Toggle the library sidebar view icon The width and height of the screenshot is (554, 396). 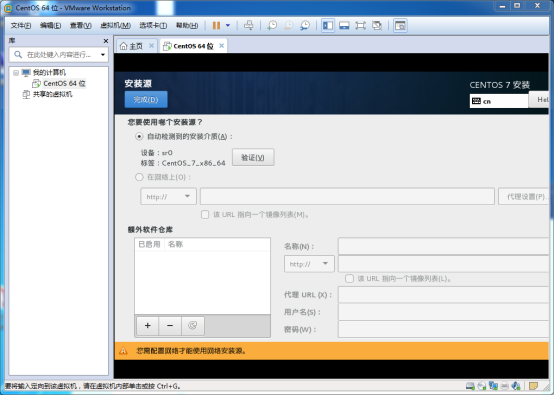pos(328,25)
